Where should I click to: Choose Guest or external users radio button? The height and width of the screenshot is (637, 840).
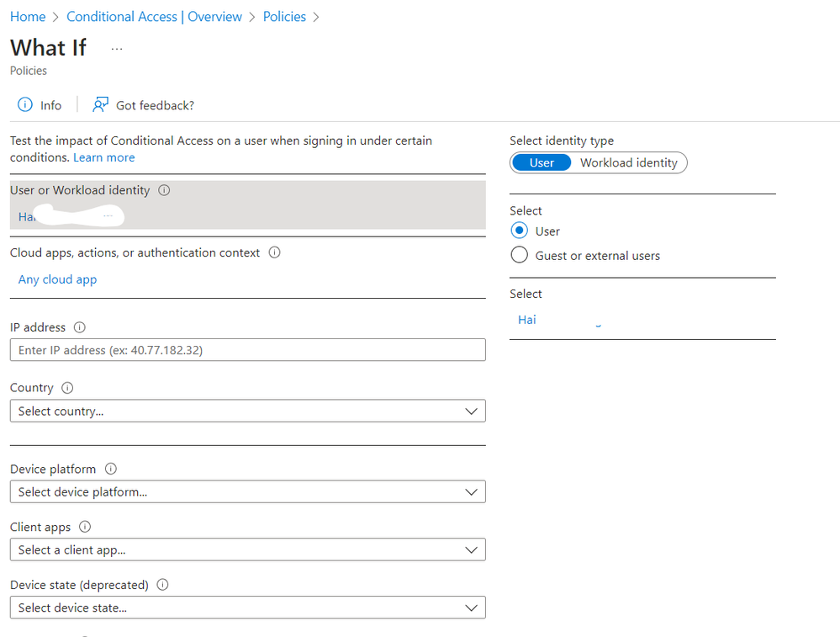pyautogui.click(x=519, y=255)
